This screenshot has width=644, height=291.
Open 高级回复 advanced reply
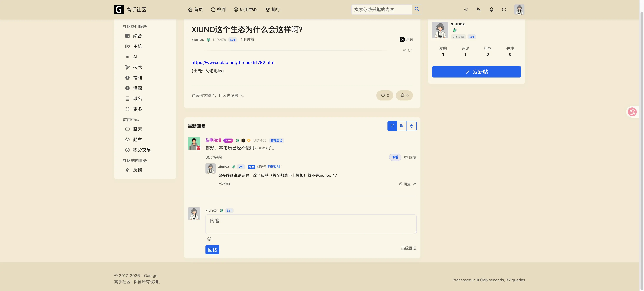tap(409, 248)
